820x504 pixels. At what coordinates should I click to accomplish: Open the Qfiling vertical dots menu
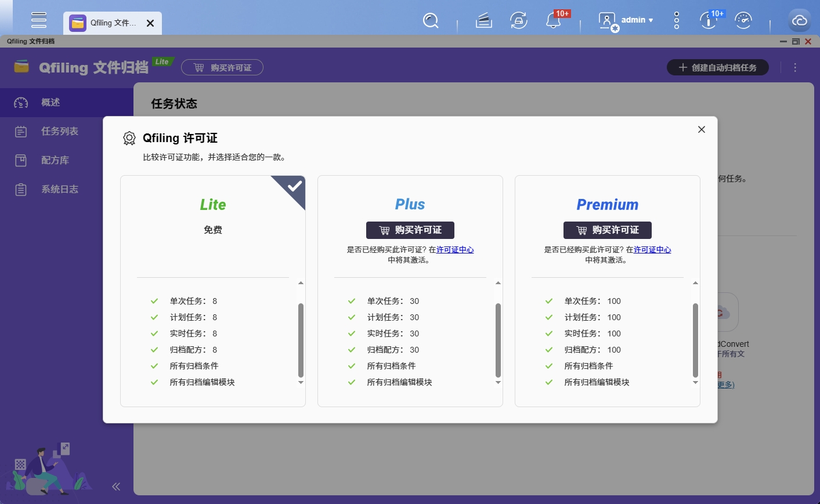[x=795, y=68]
